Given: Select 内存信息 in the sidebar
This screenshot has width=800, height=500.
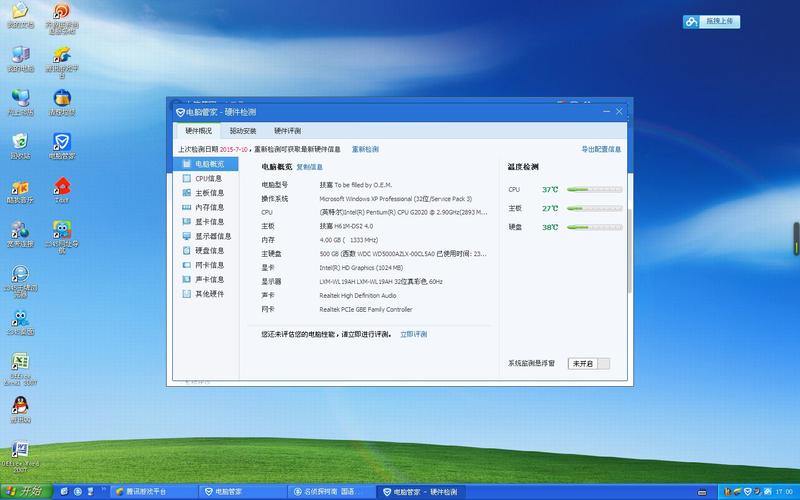Looking at the screenshot, I should coord(205,207).
